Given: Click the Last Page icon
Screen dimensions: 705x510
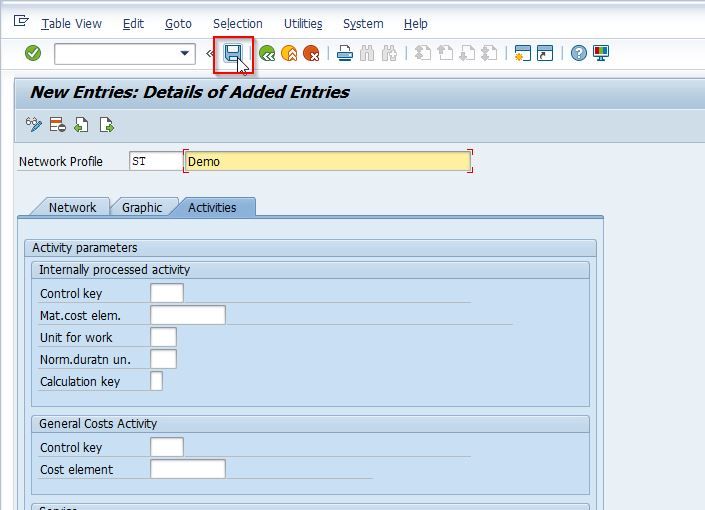Looking at the screenshot, I should 489,54.
